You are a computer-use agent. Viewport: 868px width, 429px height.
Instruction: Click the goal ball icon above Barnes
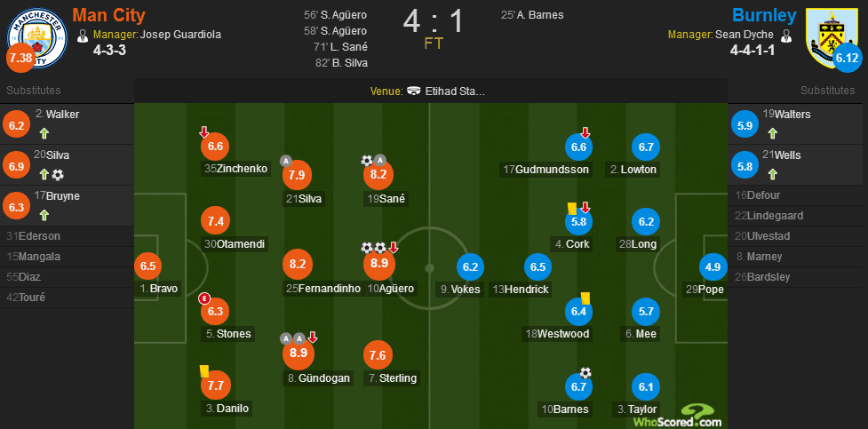pos(585,372)
